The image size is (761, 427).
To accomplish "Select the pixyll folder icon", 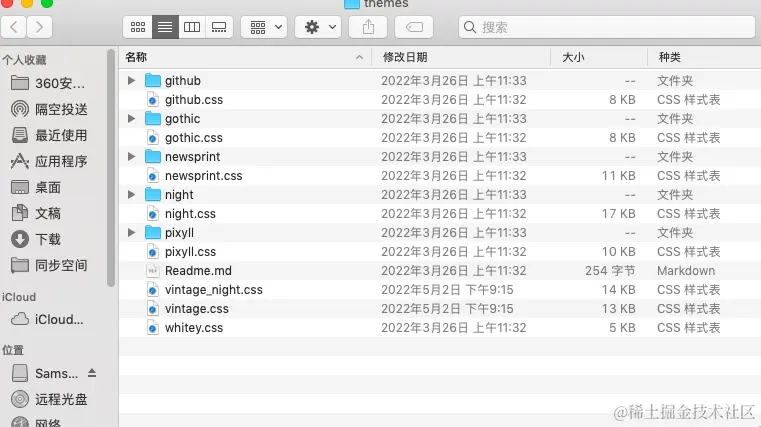I will point(153,232).
